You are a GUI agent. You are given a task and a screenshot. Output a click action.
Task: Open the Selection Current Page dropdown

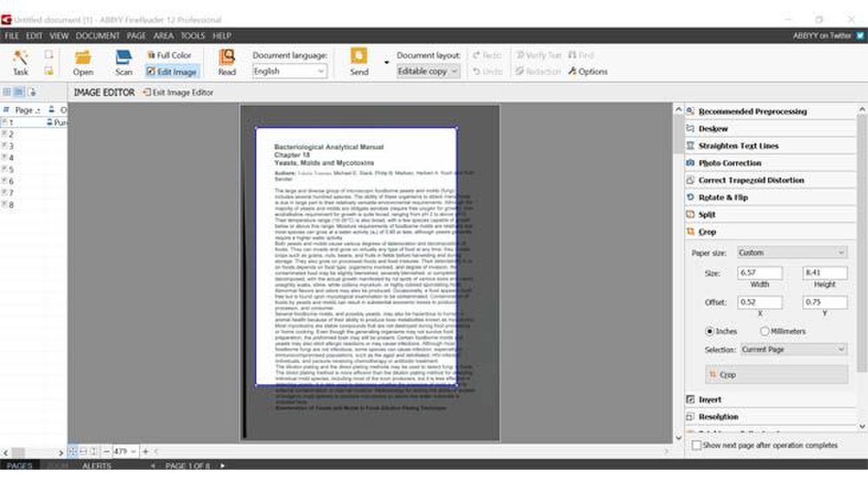point(792,349)
